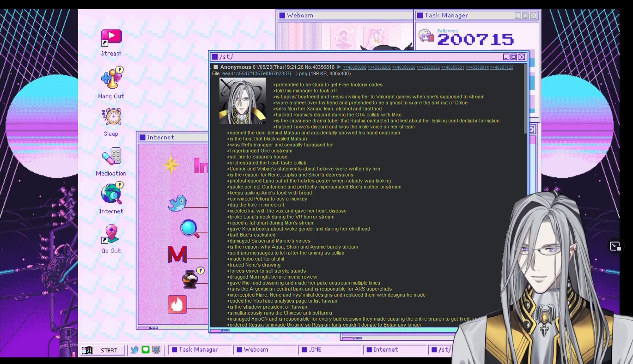This screenshot has height=364, width=633.
Task: Maximize the Task Manager window
Action: coord(525,16)
